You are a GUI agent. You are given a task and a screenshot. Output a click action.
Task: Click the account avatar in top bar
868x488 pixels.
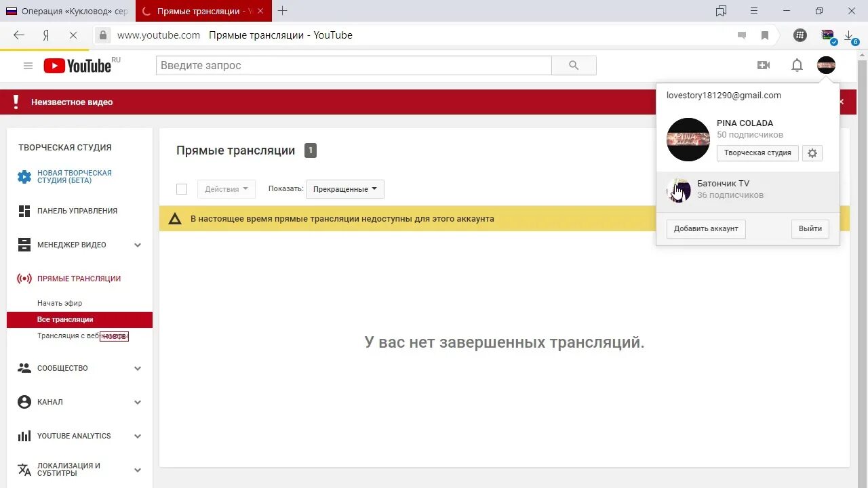(826, 65)
